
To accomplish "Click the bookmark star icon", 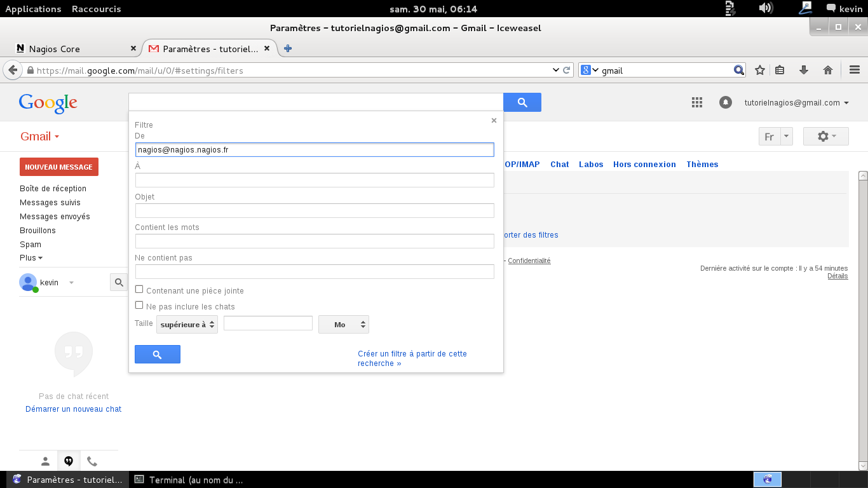I will [759, 70].
